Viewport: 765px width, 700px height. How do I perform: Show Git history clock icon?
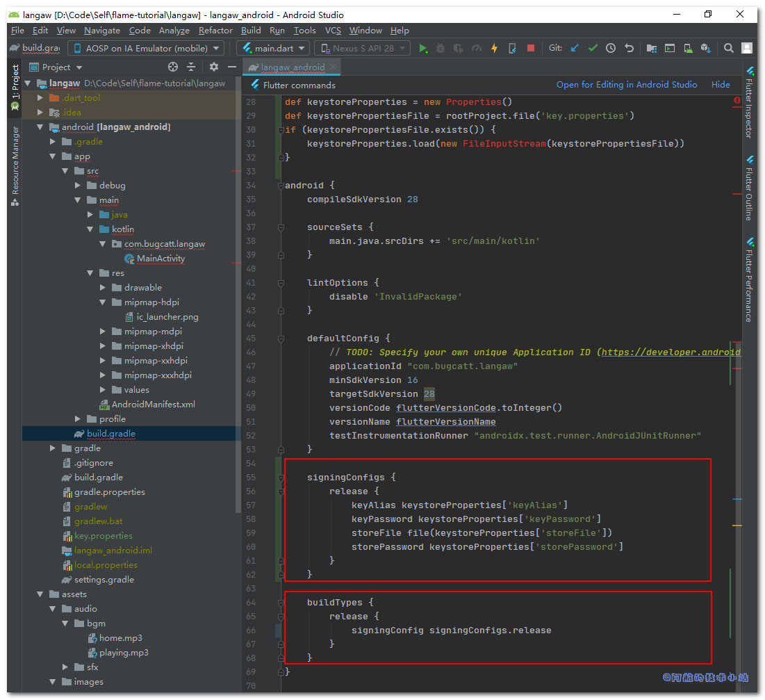pos(611,48)
